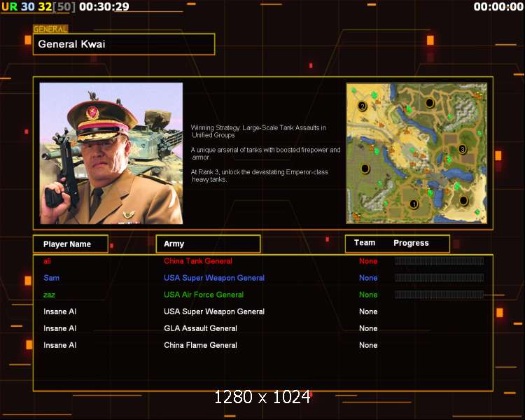
Task: Click the Player Name column header
Action: coord(71,244)
